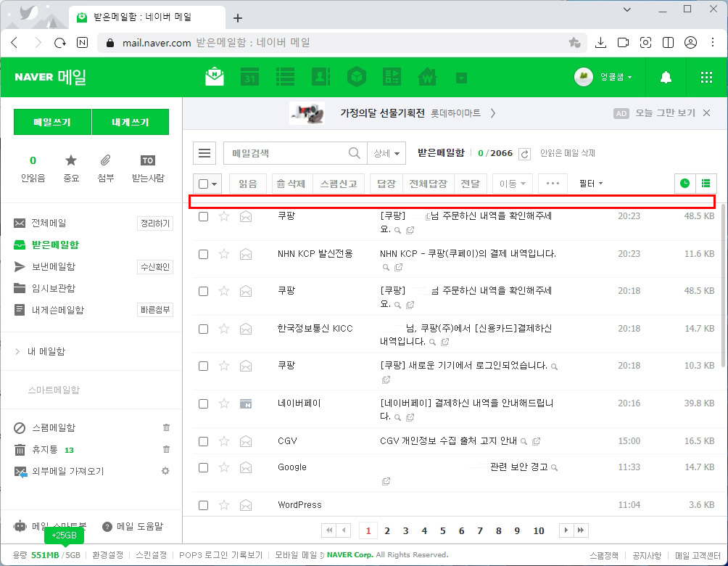Viewport: 728px width, 566px height.
Task: Select the checkbox for the 네이버페이 email
Action: point(203,403)
